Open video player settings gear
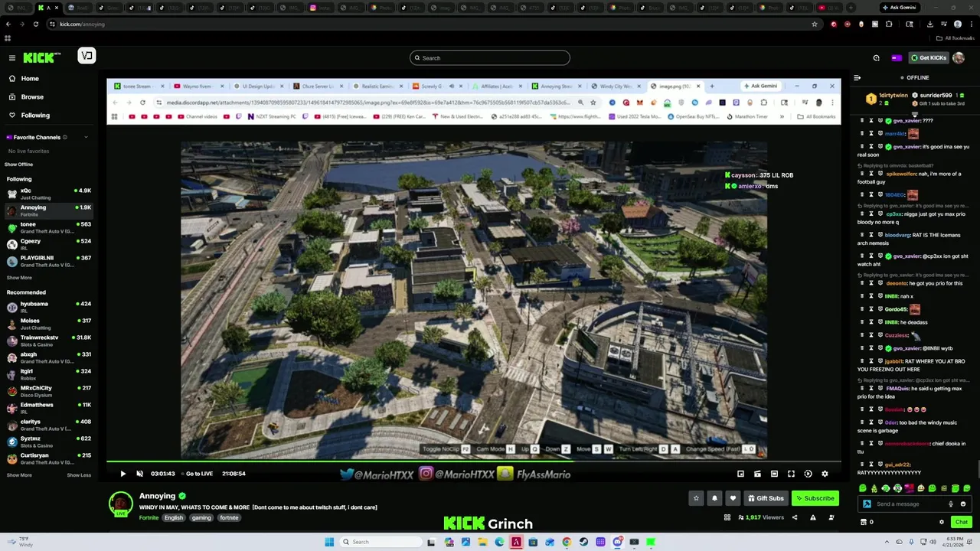Screen dimensions: 980x551 click(825, 474)
